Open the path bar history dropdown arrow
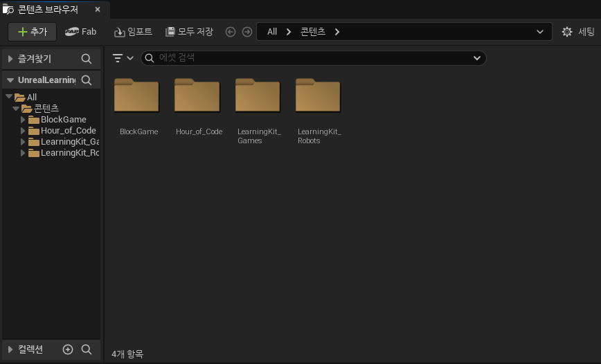The width and height of the screenshot is (601, 364). 539,32
